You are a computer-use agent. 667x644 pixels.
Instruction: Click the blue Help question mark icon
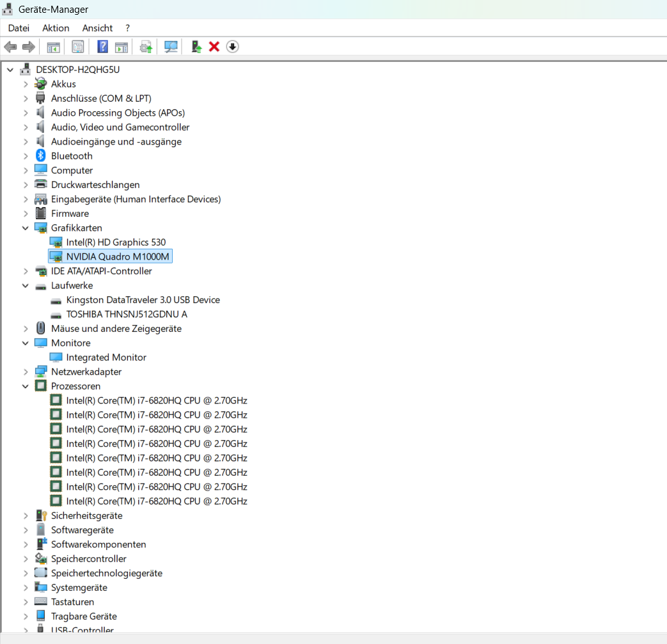[x=102, y=47]
